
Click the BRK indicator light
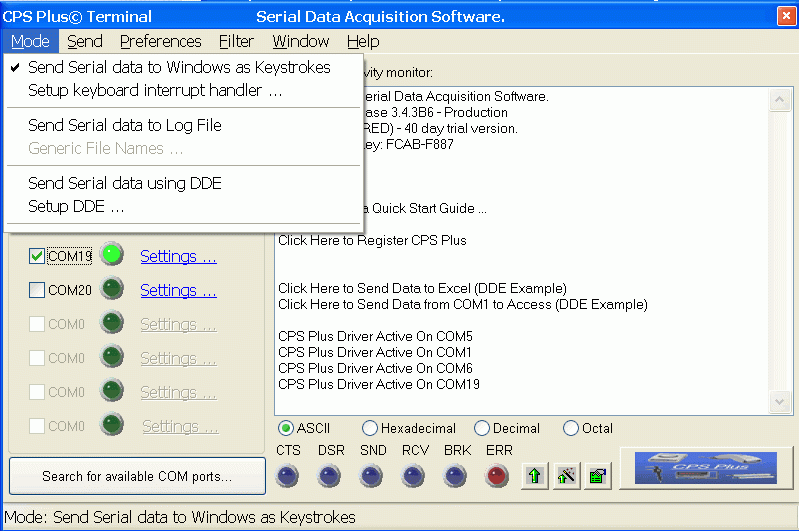pos(455,476)
